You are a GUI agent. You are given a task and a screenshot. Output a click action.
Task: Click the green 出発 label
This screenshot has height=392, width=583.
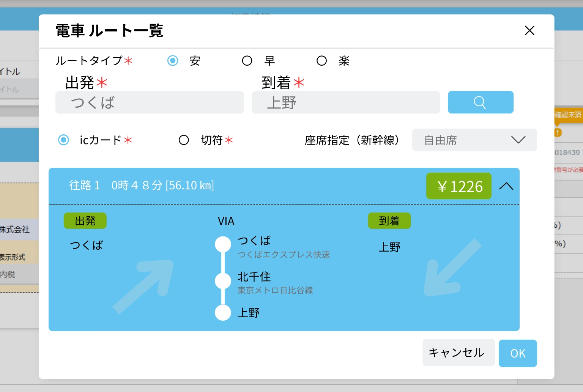point(85,221)
